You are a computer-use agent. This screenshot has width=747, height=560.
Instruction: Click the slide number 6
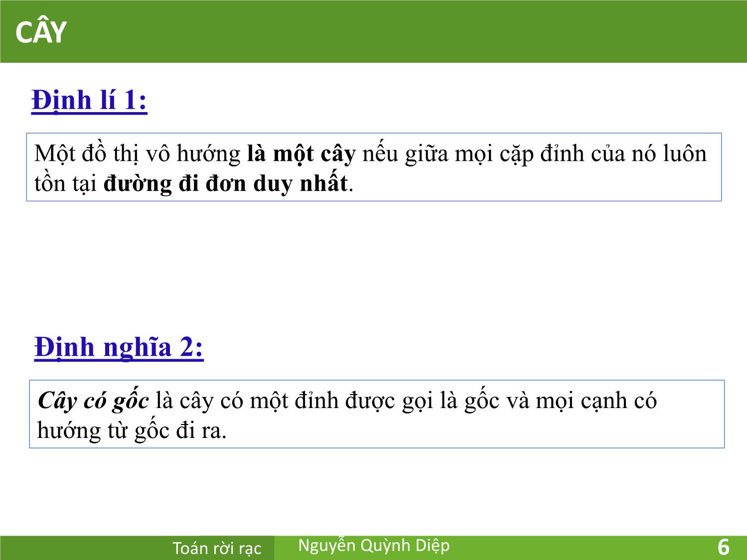[723, 547]
